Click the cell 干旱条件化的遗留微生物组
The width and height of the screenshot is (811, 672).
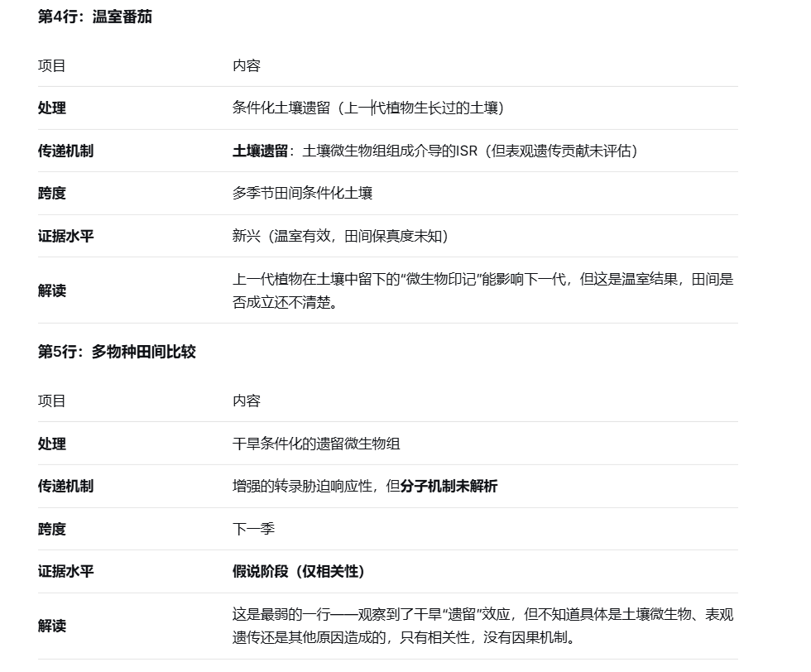[x=316, y=444]
